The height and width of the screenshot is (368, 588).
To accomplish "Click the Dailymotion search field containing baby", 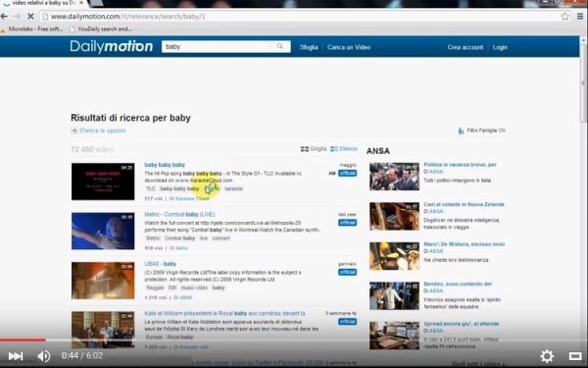I will pyautogui.click(x=216, y=46).
